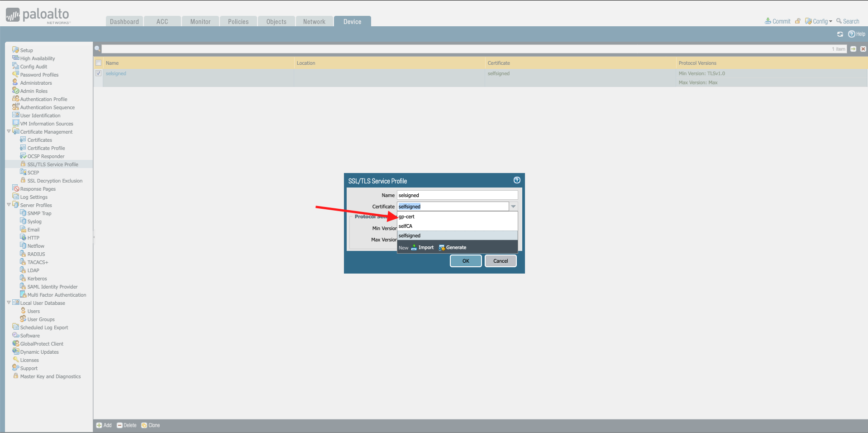This screenshot has width=868, height=433.
Task: Click the SNMP Trap icon
Action: (23, 213)
